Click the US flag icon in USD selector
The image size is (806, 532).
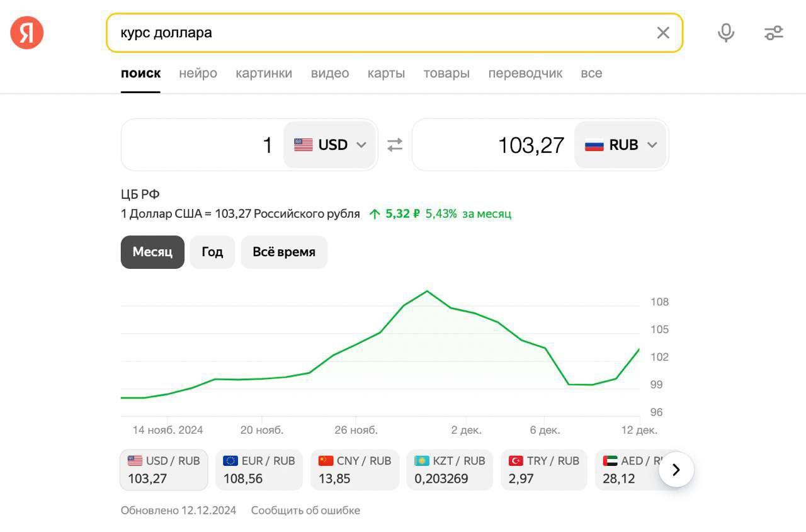pos(304,145)
